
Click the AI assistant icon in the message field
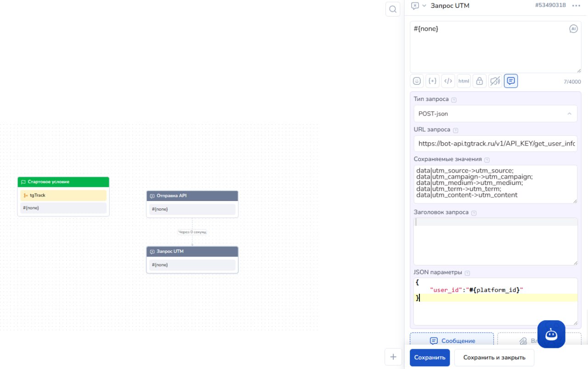[573, 29]
